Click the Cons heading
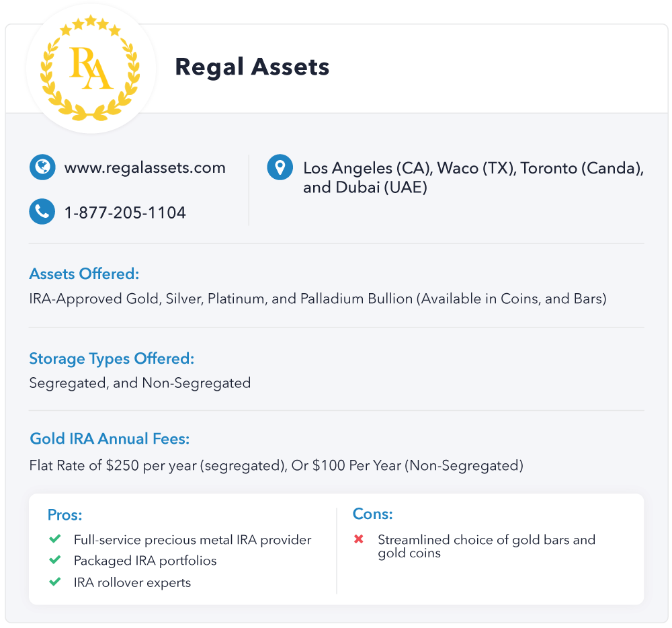The image size is (672, 628). point(372,514)
